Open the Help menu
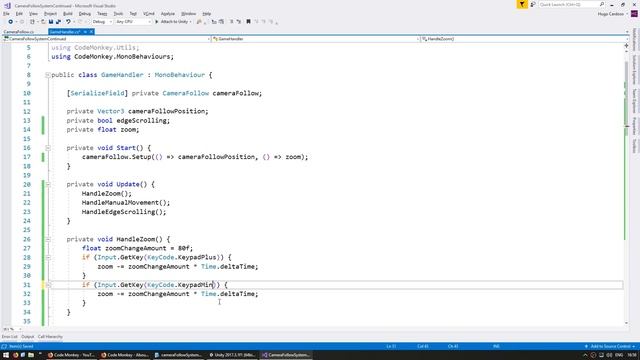 [207, 13]
